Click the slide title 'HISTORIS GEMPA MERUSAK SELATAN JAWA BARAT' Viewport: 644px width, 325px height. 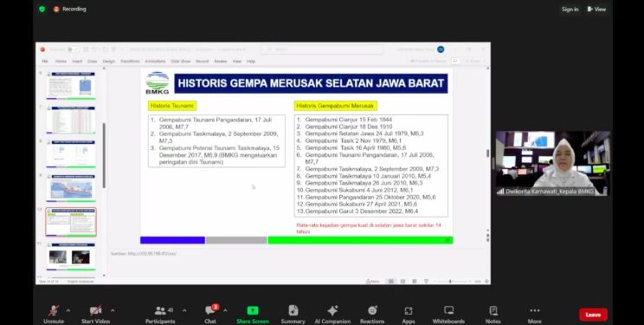pos(311,83)
